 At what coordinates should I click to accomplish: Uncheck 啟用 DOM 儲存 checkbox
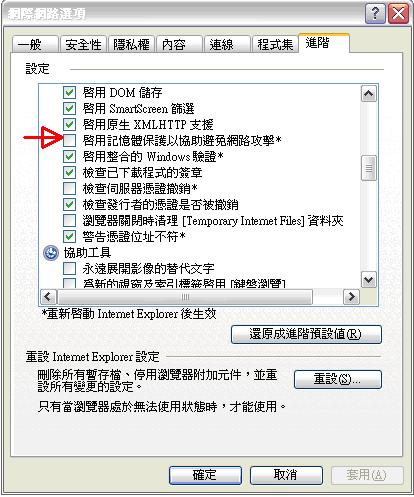(69, 92)
